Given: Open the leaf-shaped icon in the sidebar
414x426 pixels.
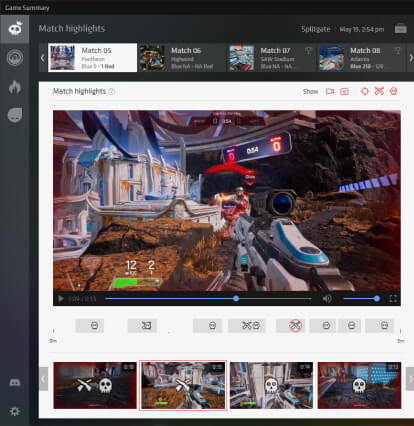Looking at the screenshot, I should (x=15, y=115).
